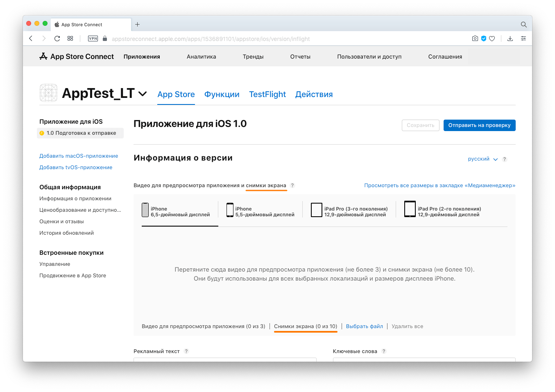
Task: Go back with the browser back arrow
Action: [x=31, y=39]
